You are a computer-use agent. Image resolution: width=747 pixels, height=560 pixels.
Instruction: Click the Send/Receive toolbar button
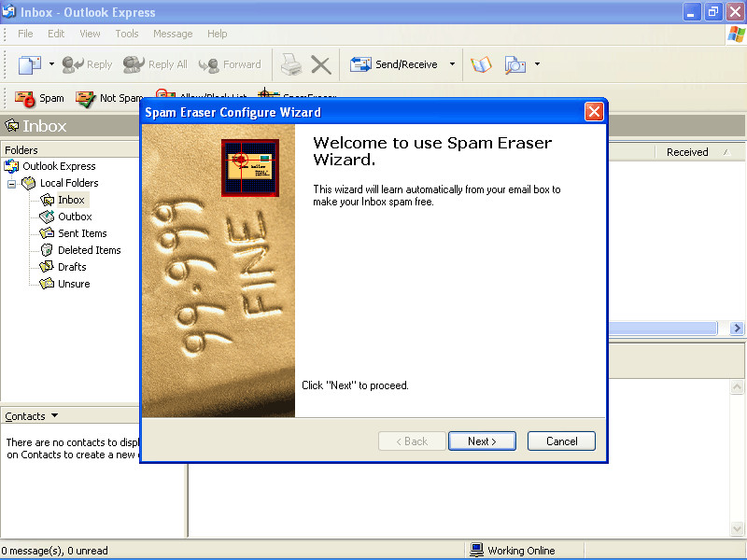coord(393,64)
